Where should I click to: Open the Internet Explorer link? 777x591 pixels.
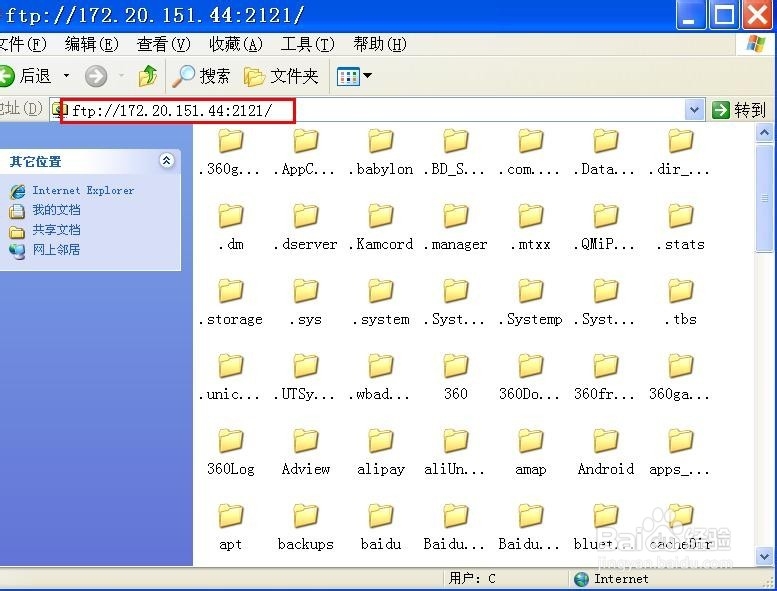coord(72,191)
